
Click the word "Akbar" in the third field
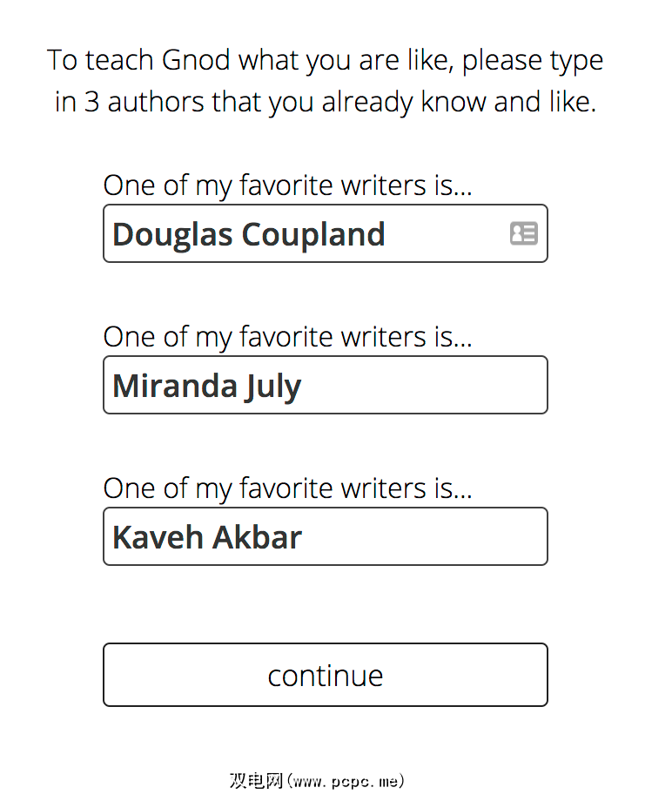pyautogui.click(x=257, y=537)
